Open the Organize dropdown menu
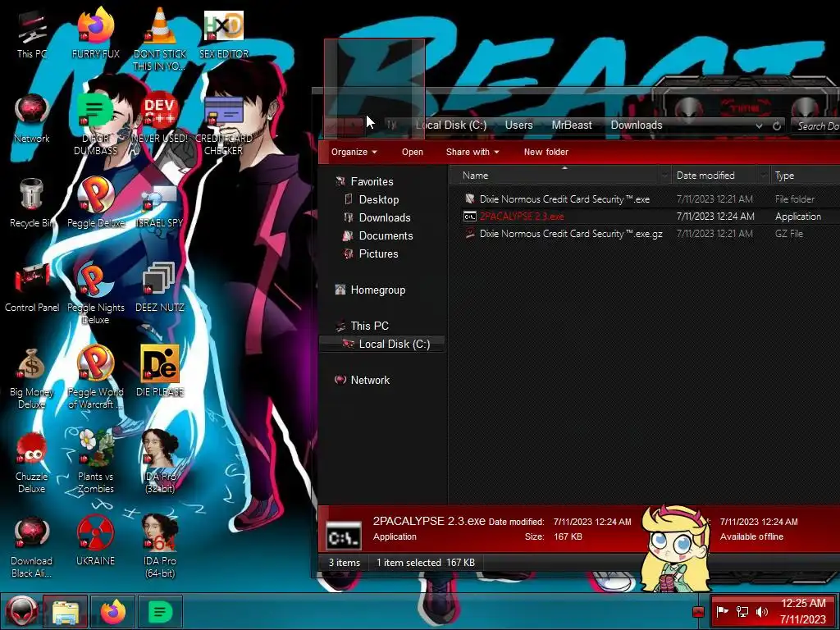 tap(354, 152)
